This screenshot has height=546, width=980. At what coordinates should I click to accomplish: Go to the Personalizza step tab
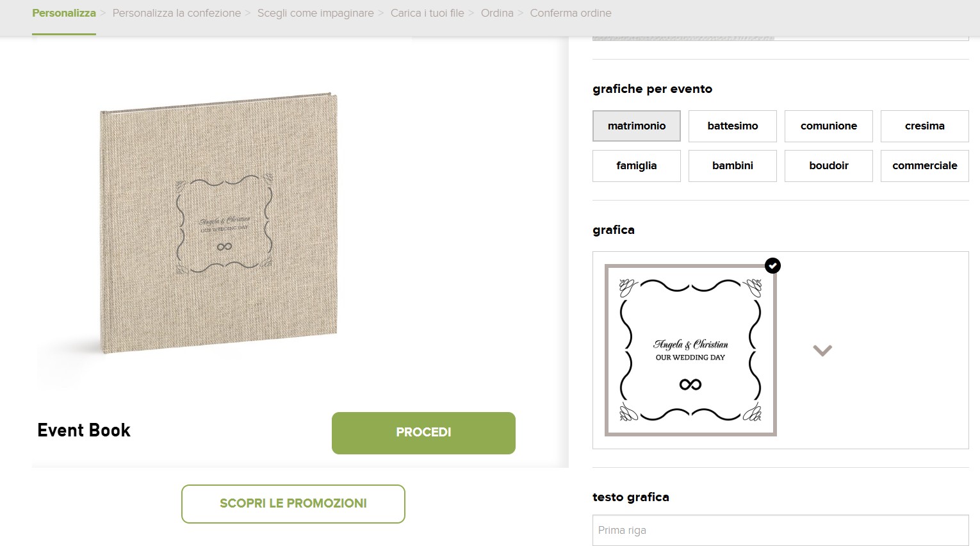64,13
